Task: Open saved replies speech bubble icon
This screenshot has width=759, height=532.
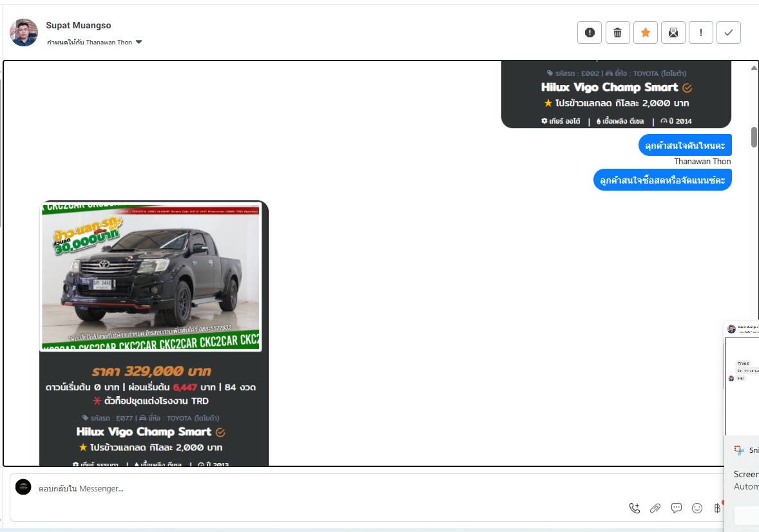Action: click(677, 508)
